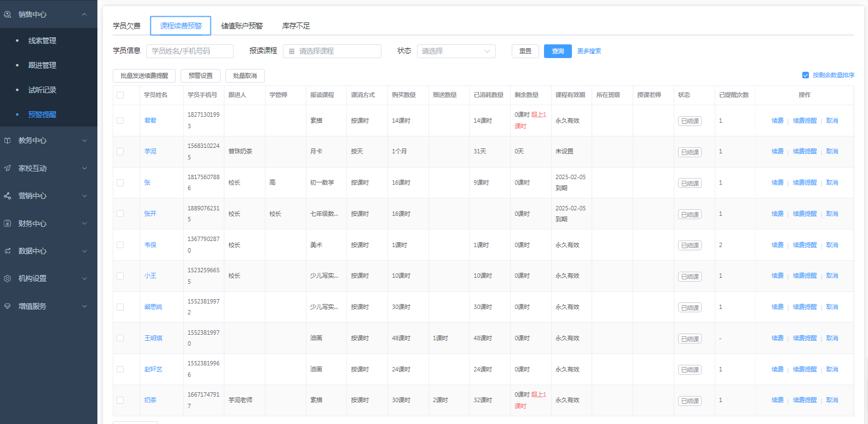Image resolution: width=868 pixels, height=424 pixels.
Task: Click the 教务中心 book icon
Action: 8,141
